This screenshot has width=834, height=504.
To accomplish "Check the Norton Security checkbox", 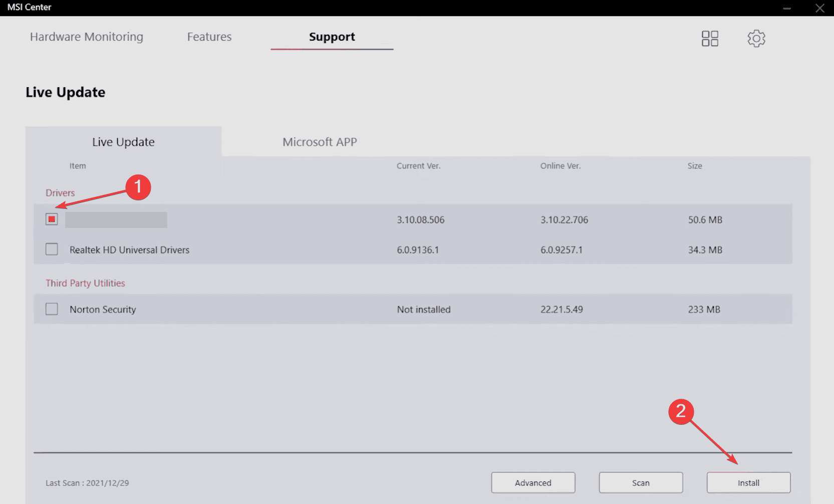I will click(x=52, y=309).
